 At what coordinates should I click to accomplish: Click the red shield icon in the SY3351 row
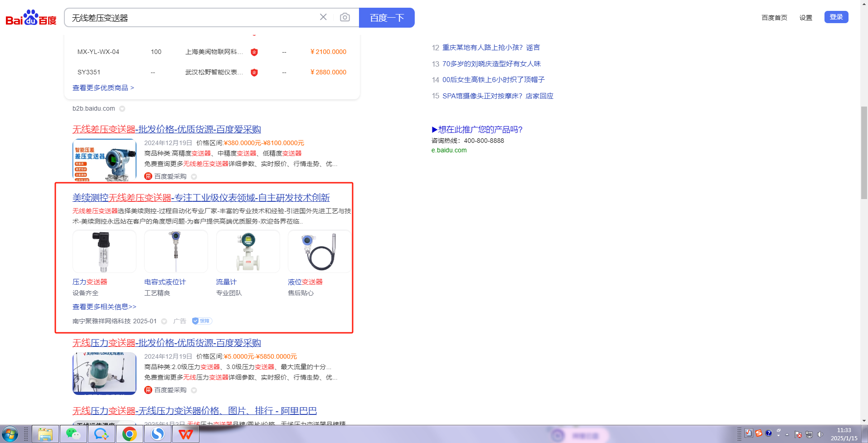click(x=254, y=73)
